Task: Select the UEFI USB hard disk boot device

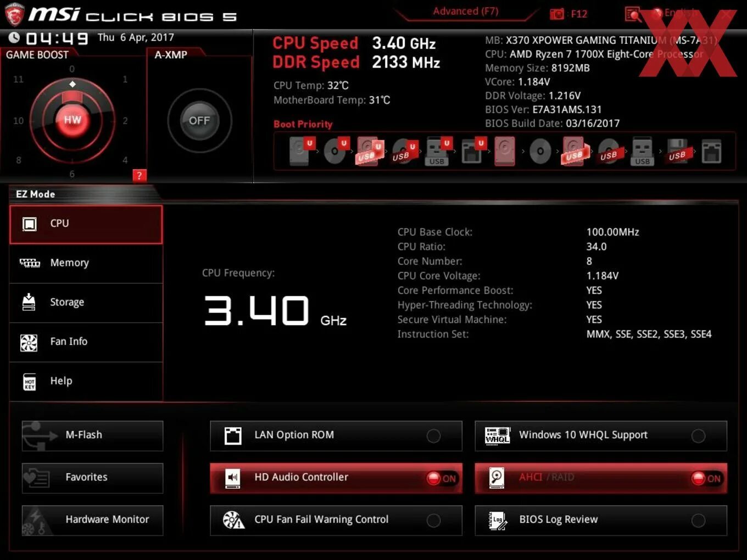Action: (370, 151)
